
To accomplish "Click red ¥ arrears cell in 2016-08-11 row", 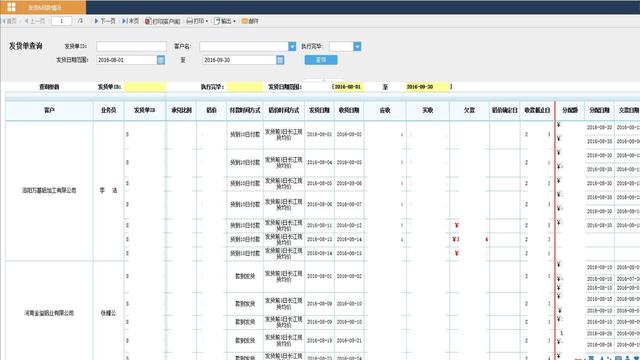I will click(x=469, y=225).
